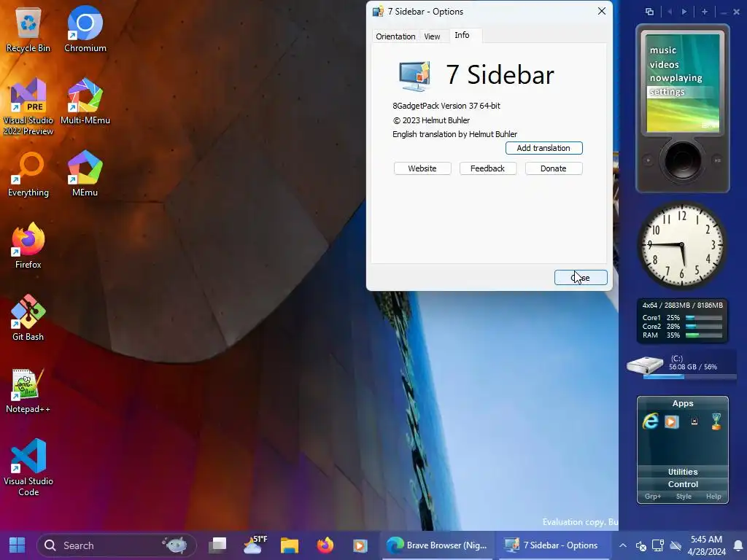Select the Firefox desktop shortcut
747x560 pixels.
(x=28, y=246)
